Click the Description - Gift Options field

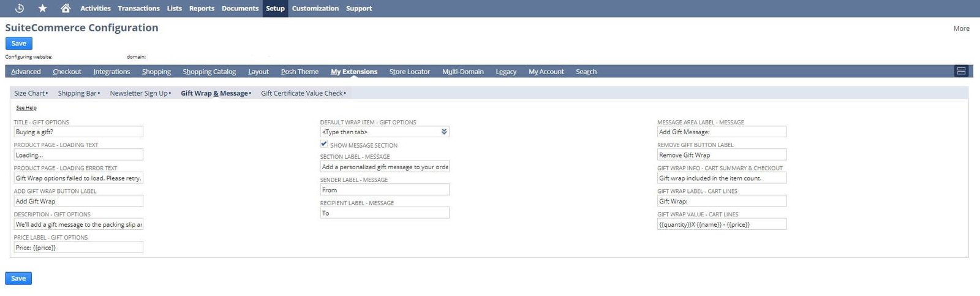[x=78, y=224]
